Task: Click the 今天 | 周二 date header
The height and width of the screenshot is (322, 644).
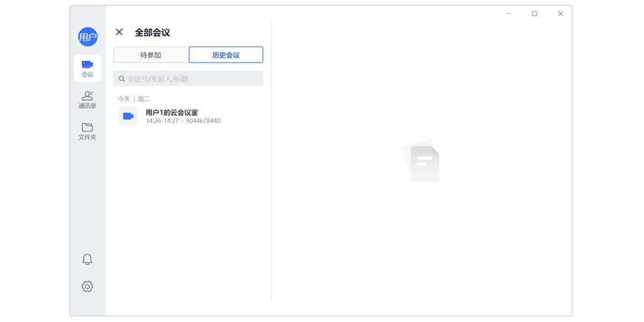Action: (x=133, y=98)
